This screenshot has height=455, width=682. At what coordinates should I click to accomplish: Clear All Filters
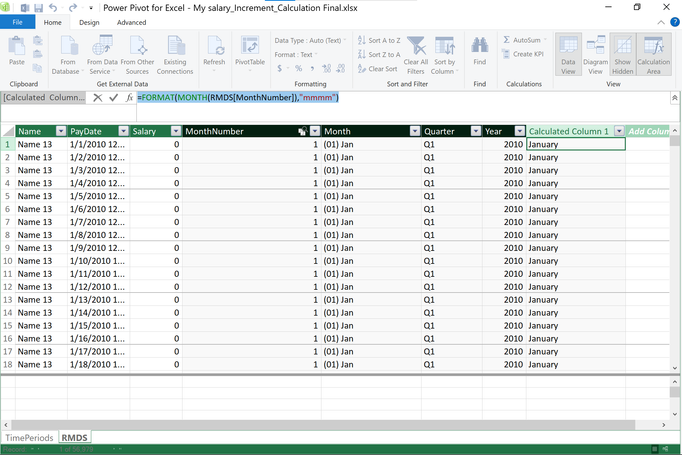coord(416,55)
